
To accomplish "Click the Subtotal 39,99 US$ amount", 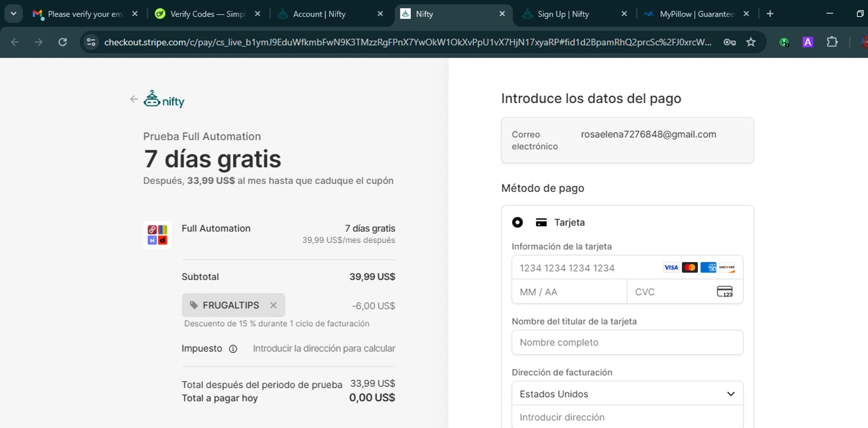I will (372, 277).
